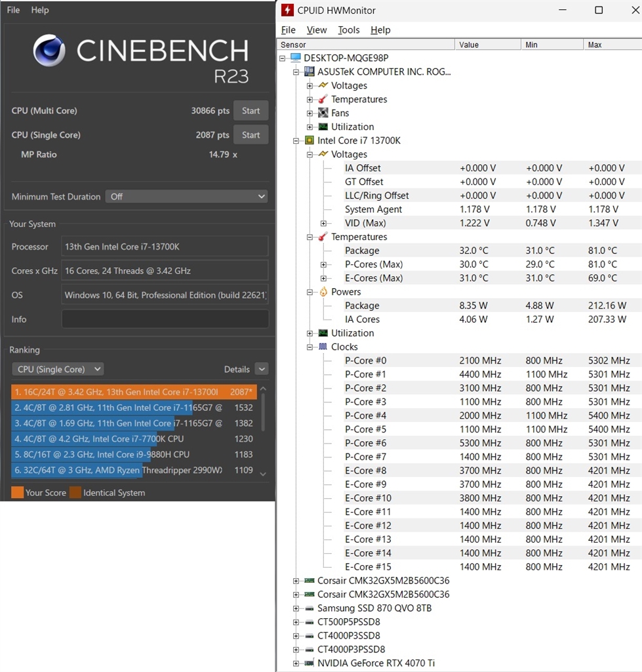Collapse the DESKTOP-MQGE98P root node

point(282,58)
